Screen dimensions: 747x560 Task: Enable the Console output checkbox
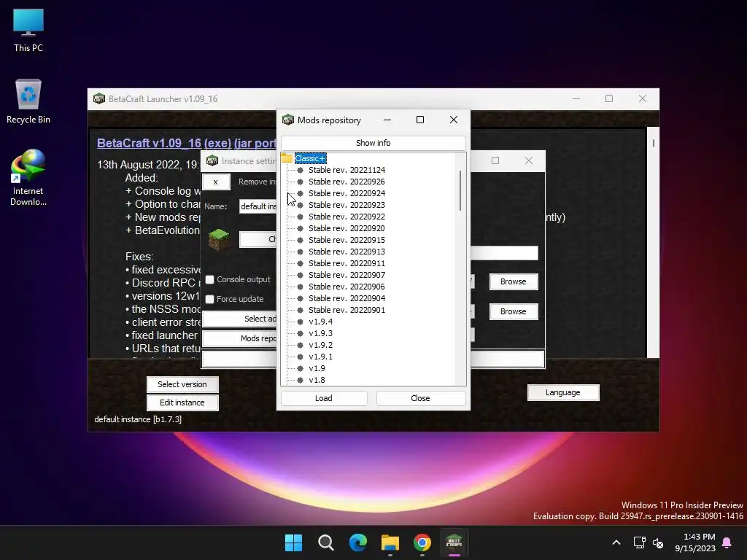click(x=209, y=279)
